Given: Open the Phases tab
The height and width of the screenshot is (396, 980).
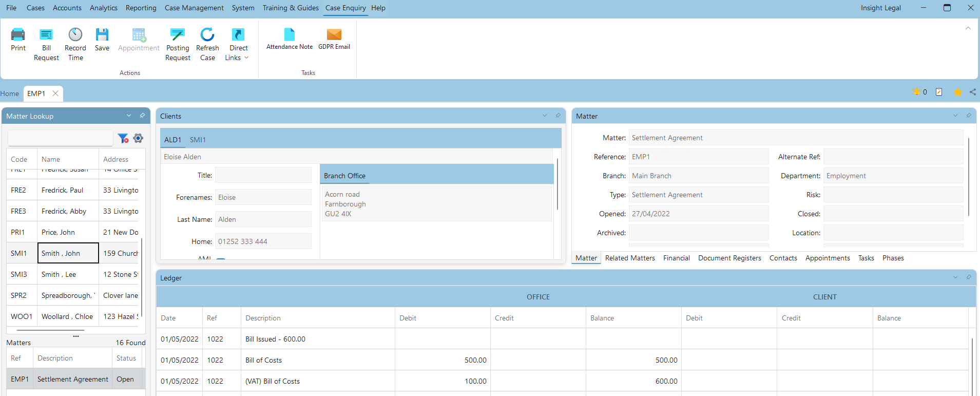Looking at the screenshot, I should coord(893,258).
